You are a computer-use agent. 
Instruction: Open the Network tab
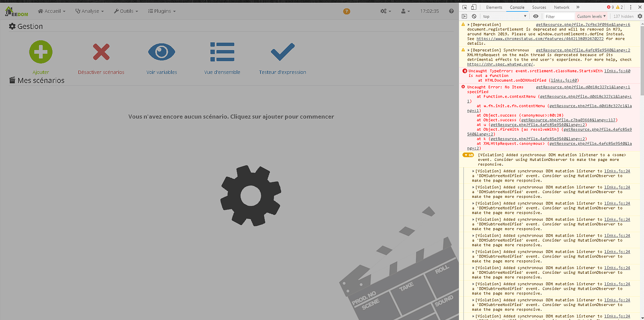tap(562, 7)
